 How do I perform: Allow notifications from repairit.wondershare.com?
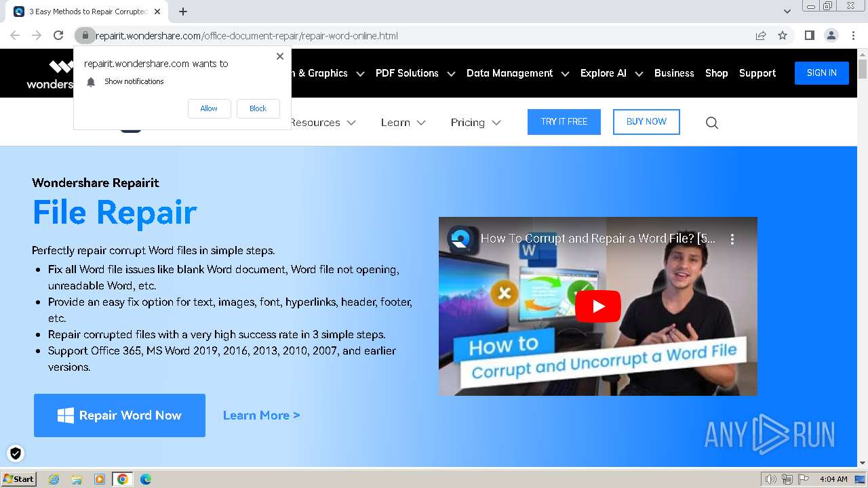coord(209,108)
